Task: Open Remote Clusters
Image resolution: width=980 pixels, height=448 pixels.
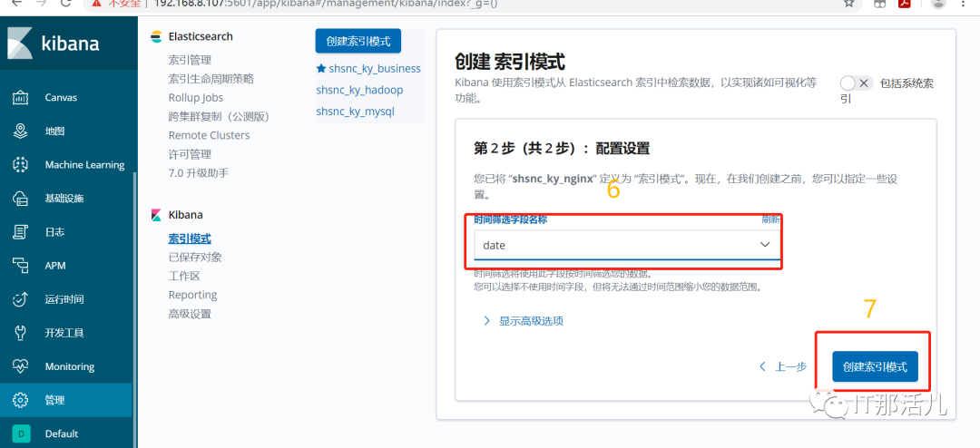Action: (x=209, y=135)
